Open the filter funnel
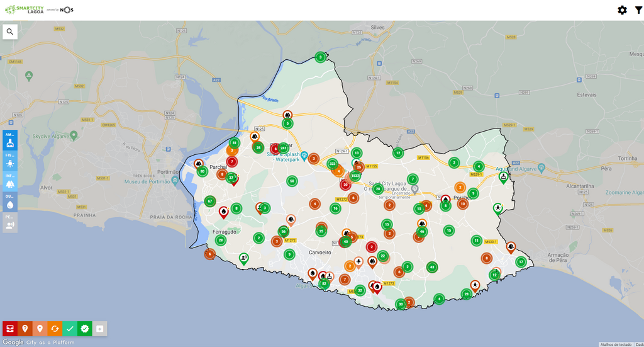Image resolution: width=644 pixels, height=347 pixels. 638,10
